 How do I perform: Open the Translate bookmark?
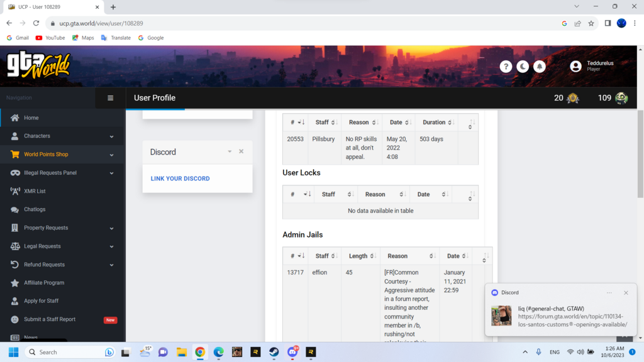pos(116,38)
